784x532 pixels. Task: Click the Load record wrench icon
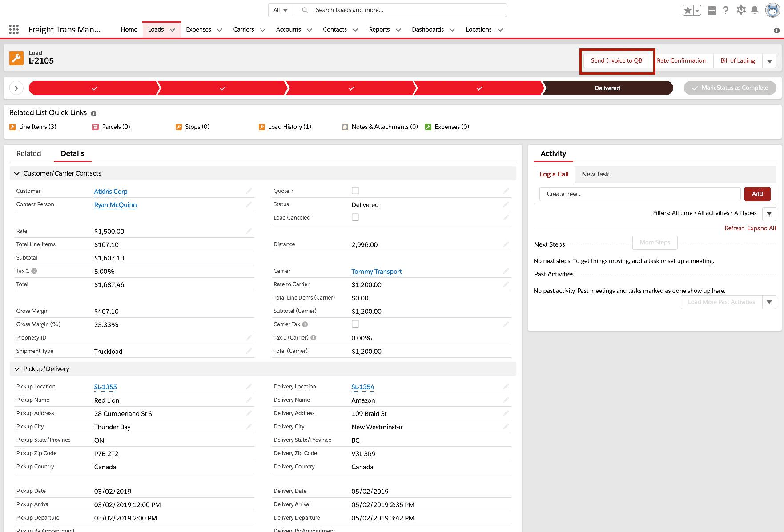pyautogui.click(x=16, y=58)
